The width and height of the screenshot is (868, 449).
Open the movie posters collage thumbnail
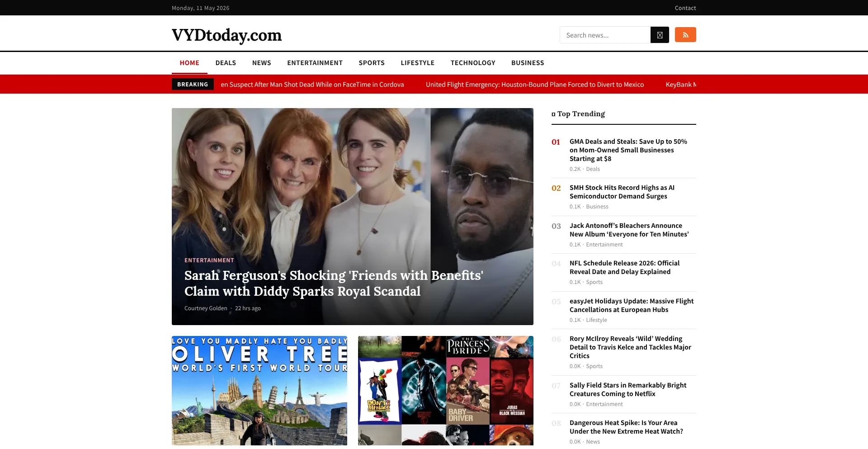446,391
